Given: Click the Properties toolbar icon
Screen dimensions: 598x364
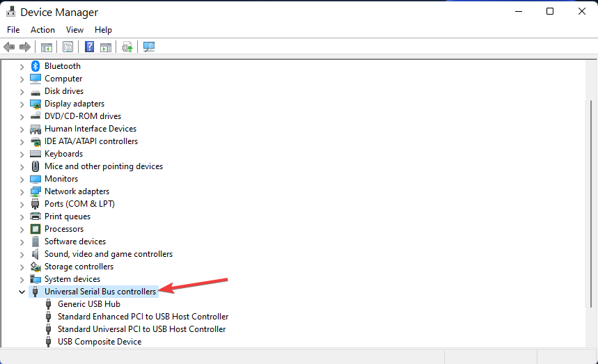Looking at the screenshot, I should [68, 47].
